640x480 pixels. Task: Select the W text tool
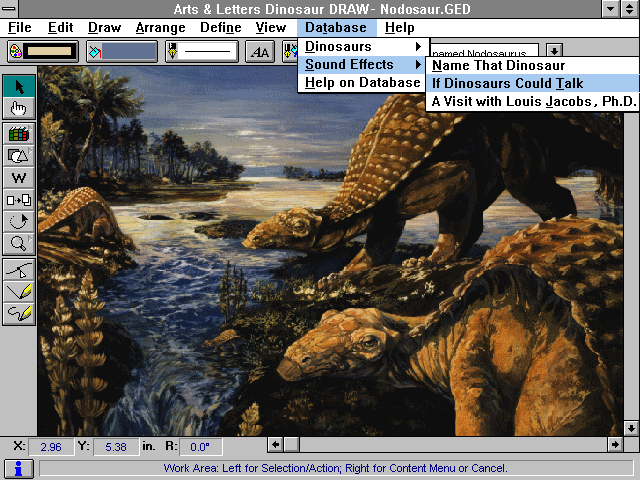(19, 178)
